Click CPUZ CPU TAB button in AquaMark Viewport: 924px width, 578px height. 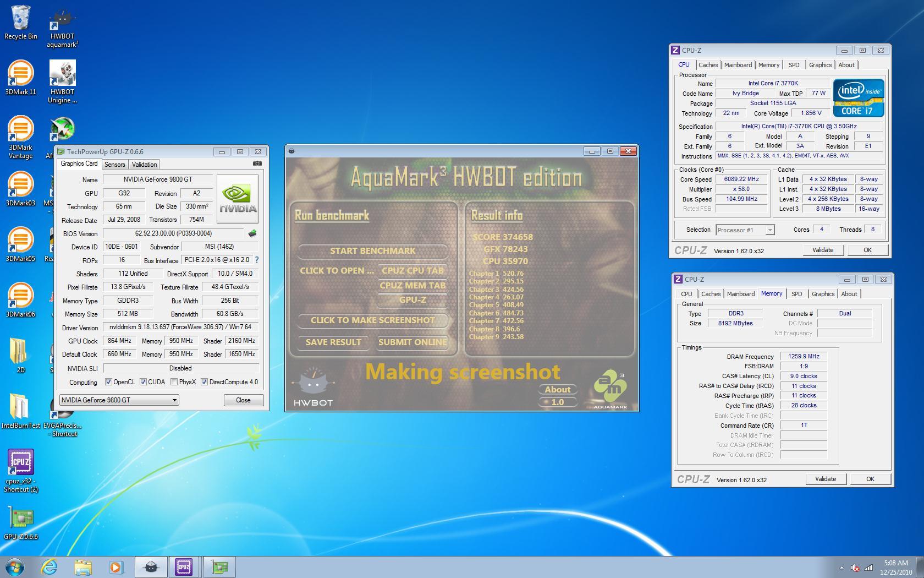[412, 271]
